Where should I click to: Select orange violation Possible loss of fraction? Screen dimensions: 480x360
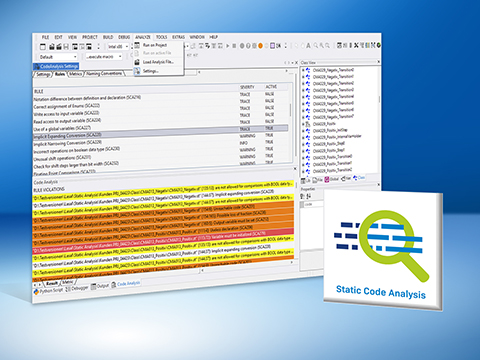tap(163, 219)
